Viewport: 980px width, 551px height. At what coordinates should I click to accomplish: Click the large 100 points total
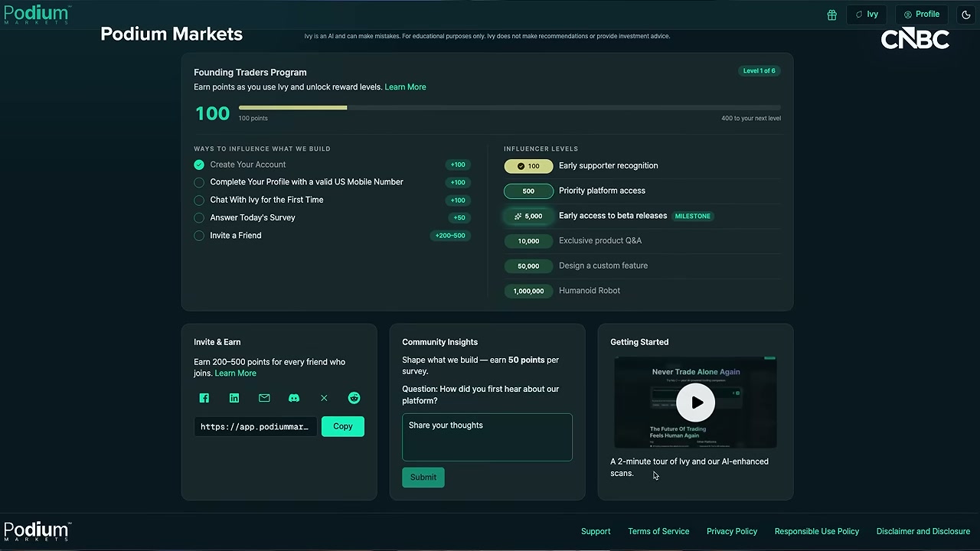212,113
